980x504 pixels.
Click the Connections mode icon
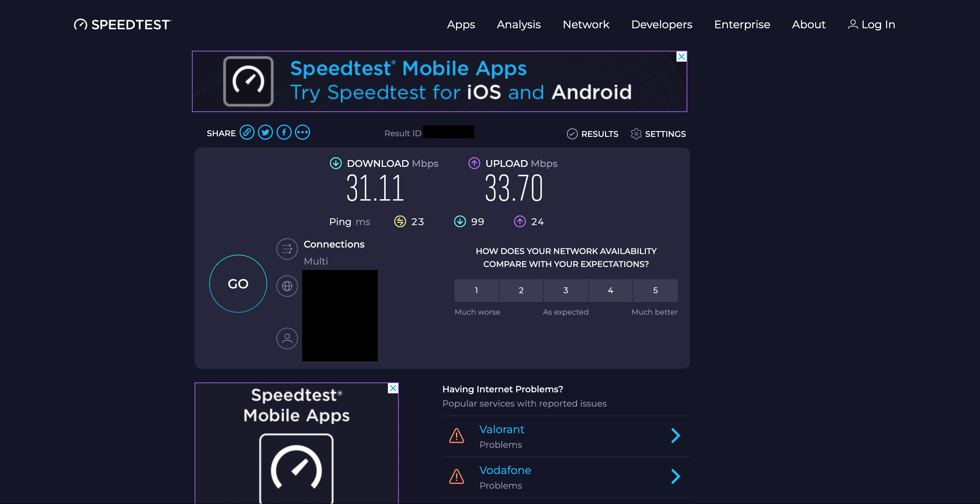287,249
